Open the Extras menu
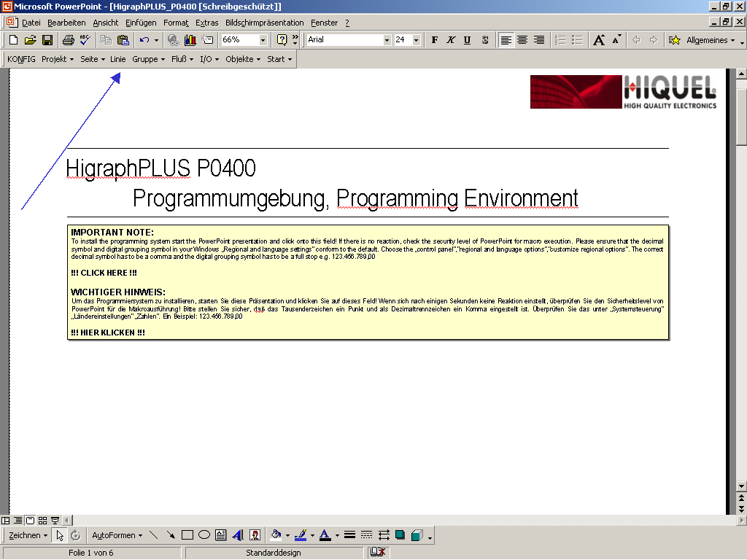The image size is (747, 560). pyautogui.click(x=206, y=23)
